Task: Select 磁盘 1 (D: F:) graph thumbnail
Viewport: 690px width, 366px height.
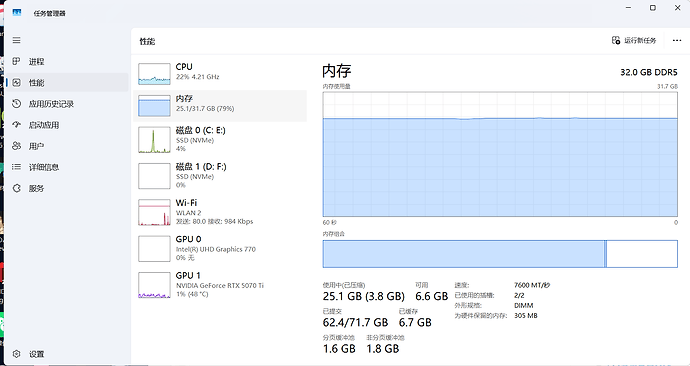Action: pos(154,176)
